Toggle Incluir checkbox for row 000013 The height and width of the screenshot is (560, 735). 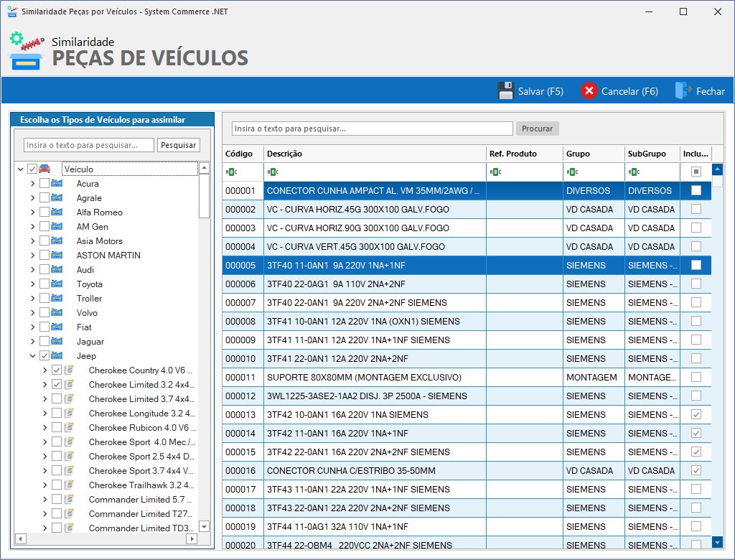coord(696,415)
